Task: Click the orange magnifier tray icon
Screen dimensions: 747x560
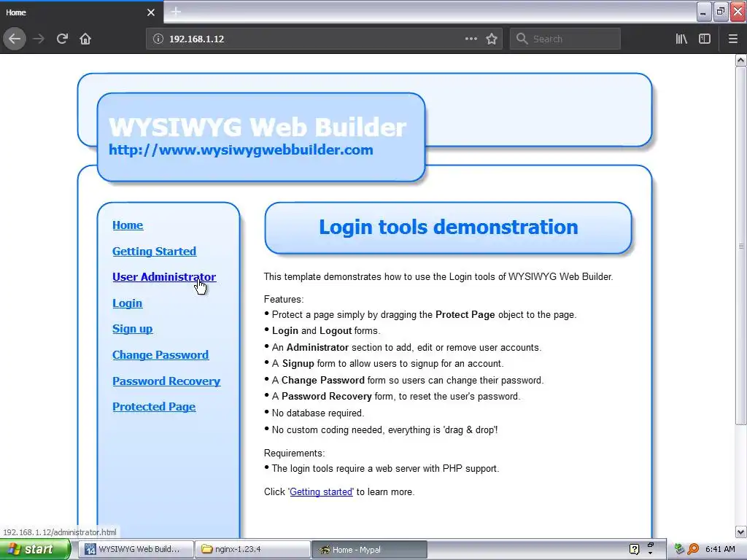Action: (693, 549)
